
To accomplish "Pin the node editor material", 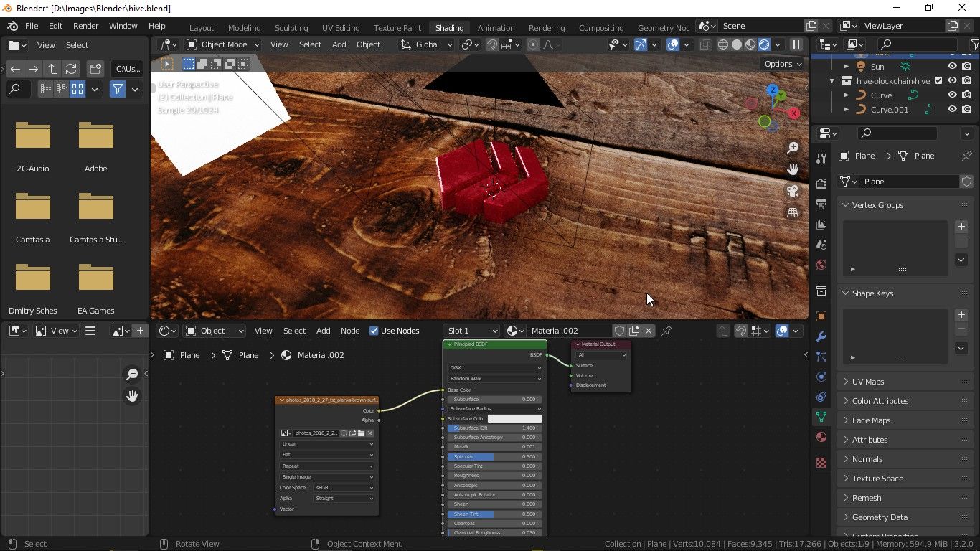I will click(x=666, y=331).
